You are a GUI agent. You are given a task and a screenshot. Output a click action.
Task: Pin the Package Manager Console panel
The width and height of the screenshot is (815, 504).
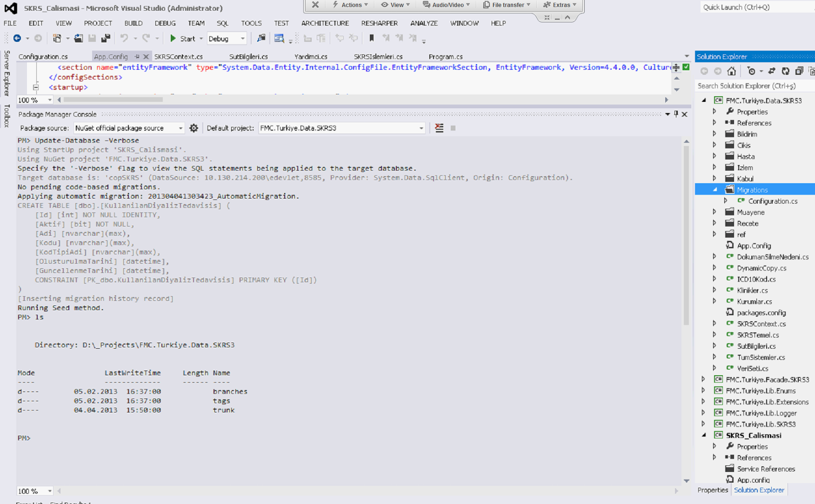(676, 114)
